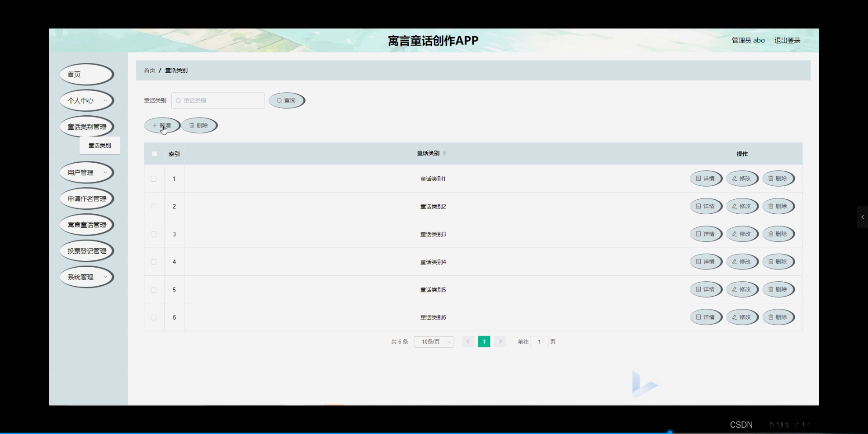
Task: Click the 前往 page number input
Action: coord(539,341)
